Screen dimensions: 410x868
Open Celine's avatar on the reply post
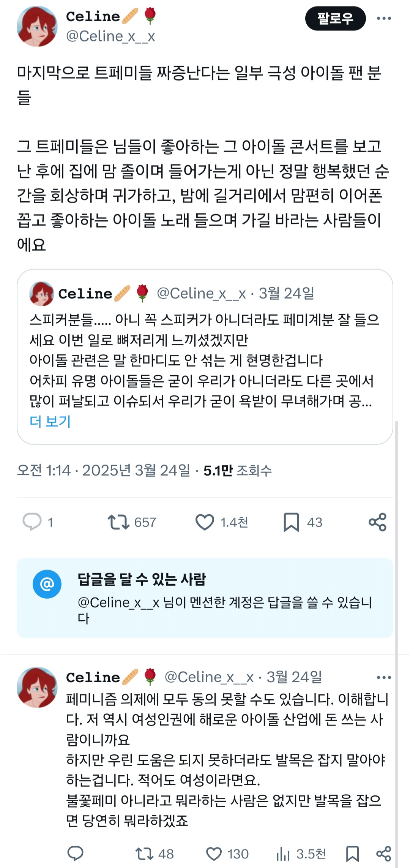(37, 687)
